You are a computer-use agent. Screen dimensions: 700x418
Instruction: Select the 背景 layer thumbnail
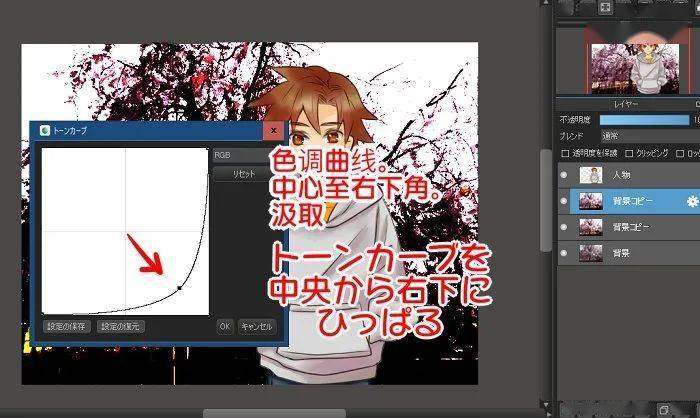591,253
